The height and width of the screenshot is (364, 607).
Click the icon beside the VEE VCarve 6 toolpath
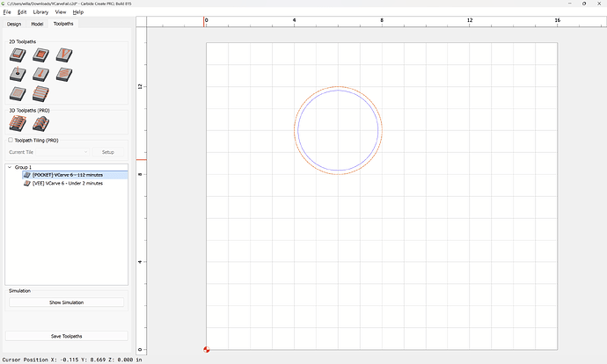coord(27,184)
